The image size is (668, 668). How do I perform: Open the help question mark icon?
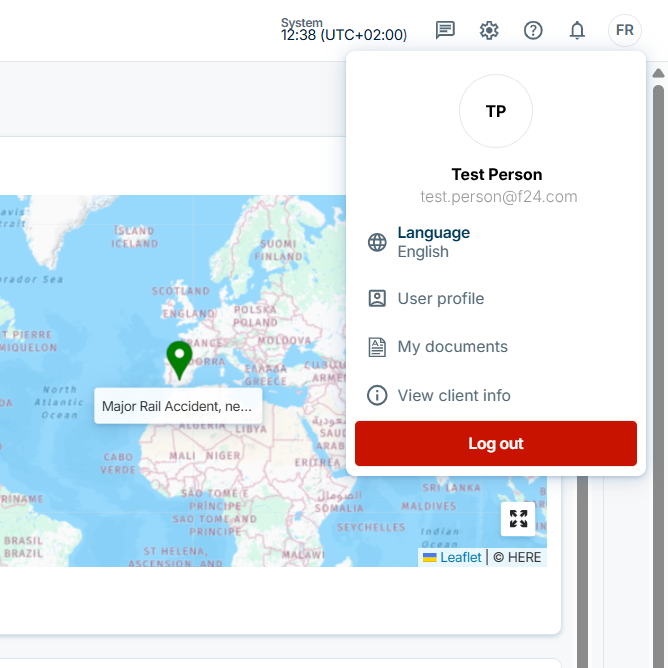tap(533, 30)
